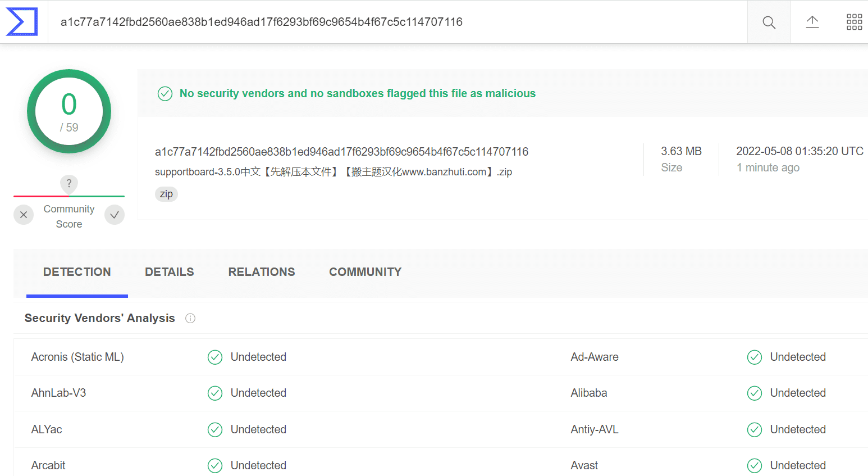Click the zip file type tag
Image resolution: width=868 pixels, height=476 pixels.
click(166, 194)
